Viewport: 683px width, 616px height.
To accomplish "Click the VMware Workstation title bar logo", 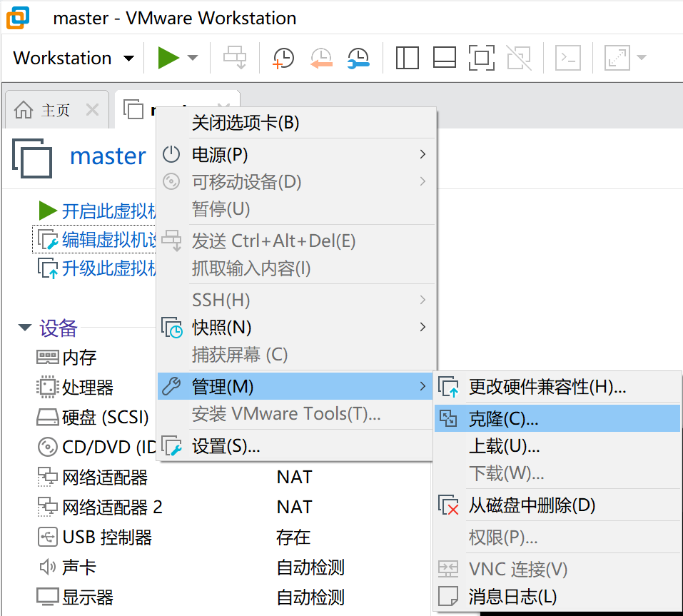I will click(x=17, y=17).
